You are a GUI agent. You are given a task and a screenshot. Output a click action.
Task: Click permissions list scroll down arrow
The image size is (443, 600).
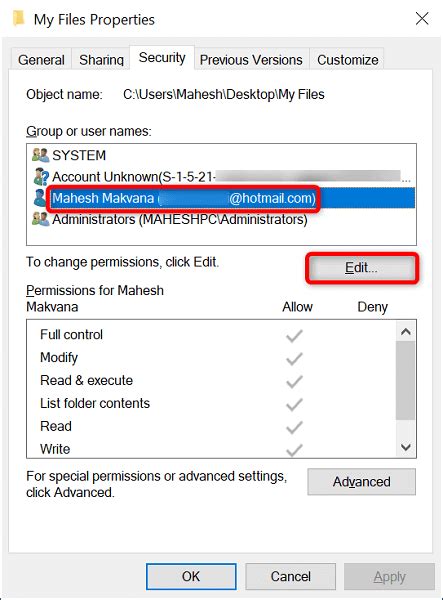click(406, 447)
